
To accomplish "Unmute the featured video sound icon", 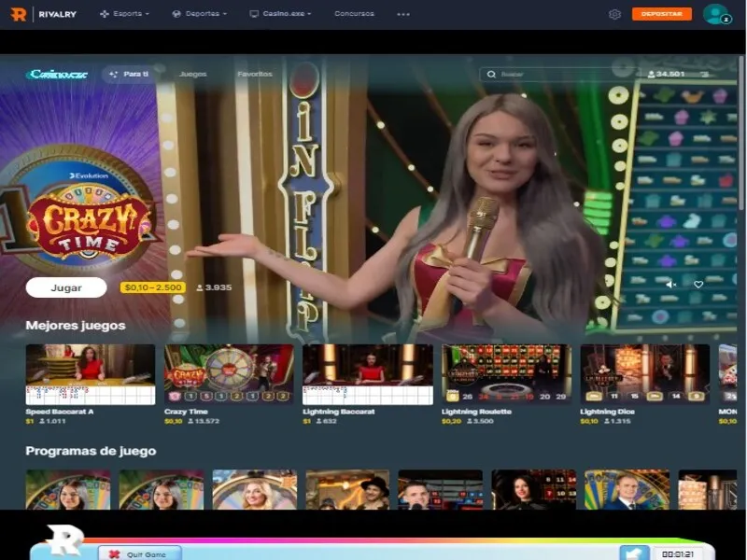I will [x=670, y=285].
